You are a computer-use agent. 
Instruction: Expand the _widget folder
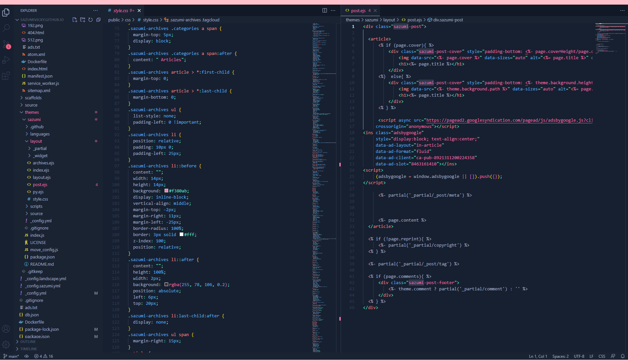coord(40,156)
